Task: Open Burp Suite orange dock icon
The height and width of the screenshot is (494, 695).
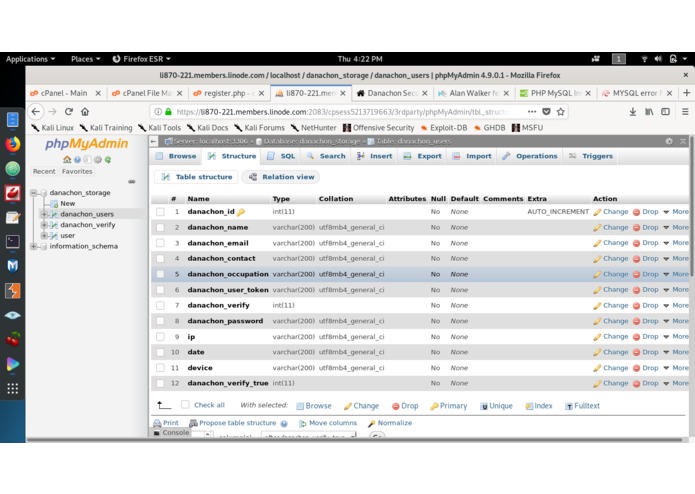Action: pos(12,291)
